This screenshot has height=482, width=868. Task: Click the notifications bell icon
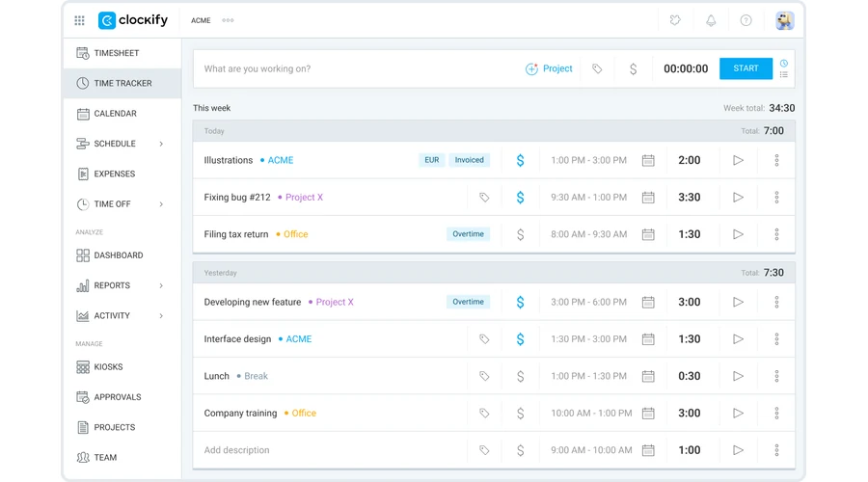(x=711, y=20)
